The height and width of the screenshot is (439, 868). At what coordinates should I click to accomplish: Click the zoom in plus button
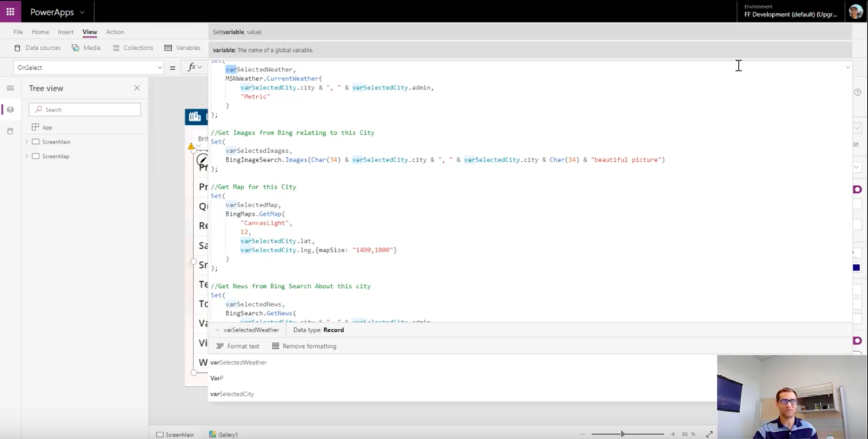[x=673, y=434]
